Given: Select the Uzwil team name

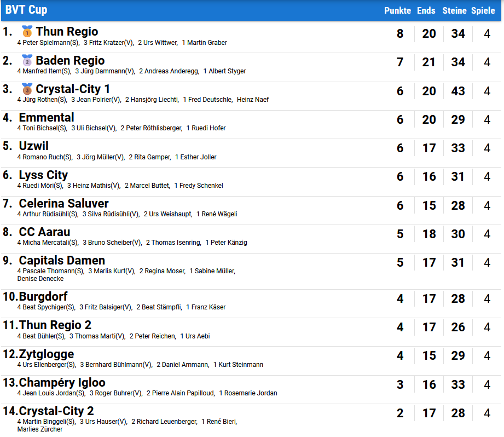Looking at the screenshot, I should (x=34, y=146).
